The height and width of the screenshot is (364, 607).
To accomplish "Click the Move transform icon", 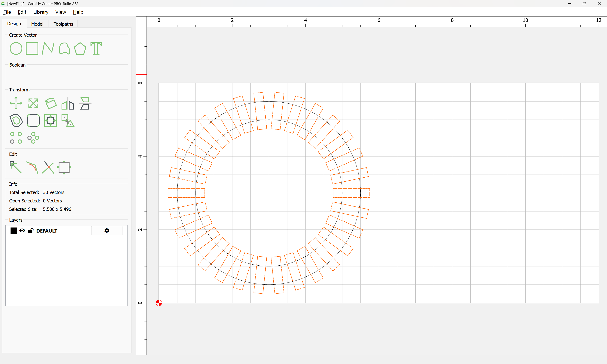I will pos(16,103).
